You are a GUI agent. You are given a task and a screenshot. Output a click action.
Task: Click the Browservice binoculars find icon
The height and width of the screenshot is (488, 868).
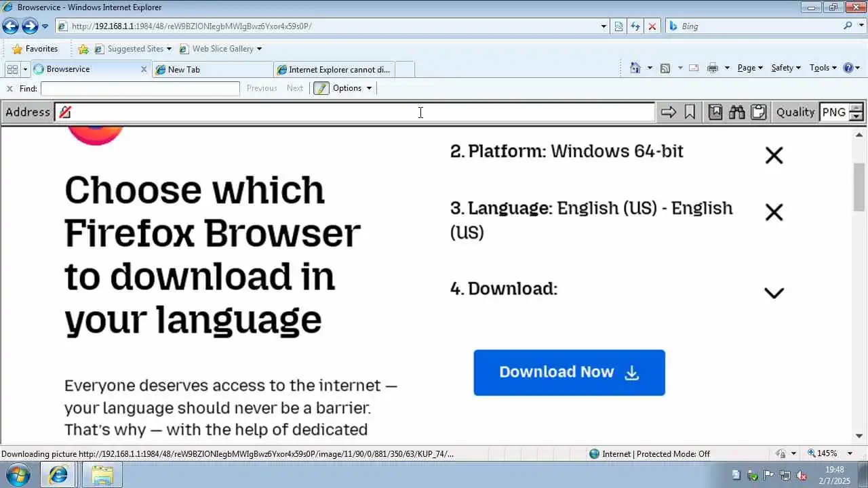pos(736,113)
